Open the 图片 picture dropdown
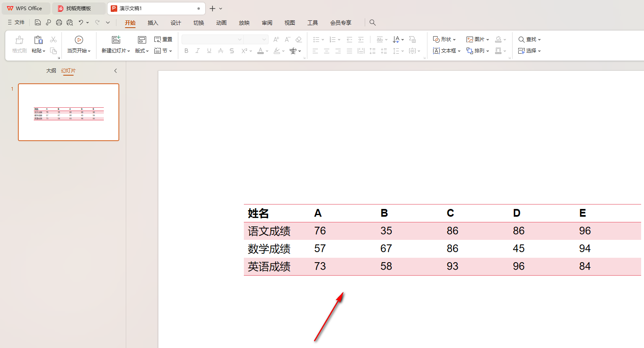Viewport: 644px width, 348px height. coord(478,39)
